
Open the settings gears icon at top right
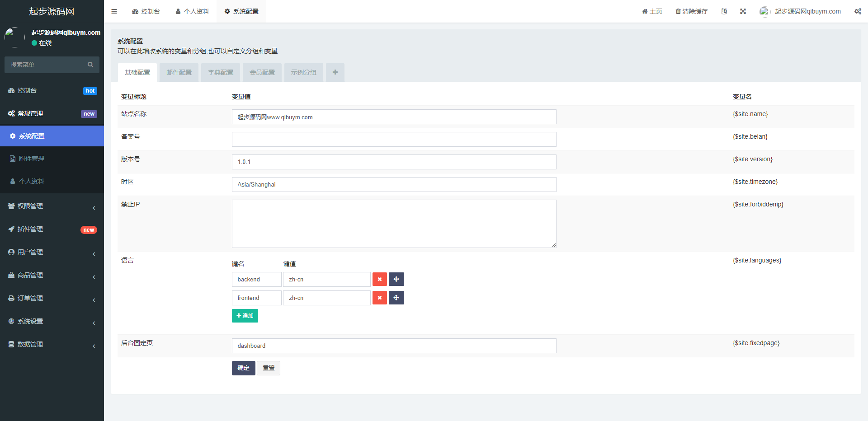(x=858, y=11)
